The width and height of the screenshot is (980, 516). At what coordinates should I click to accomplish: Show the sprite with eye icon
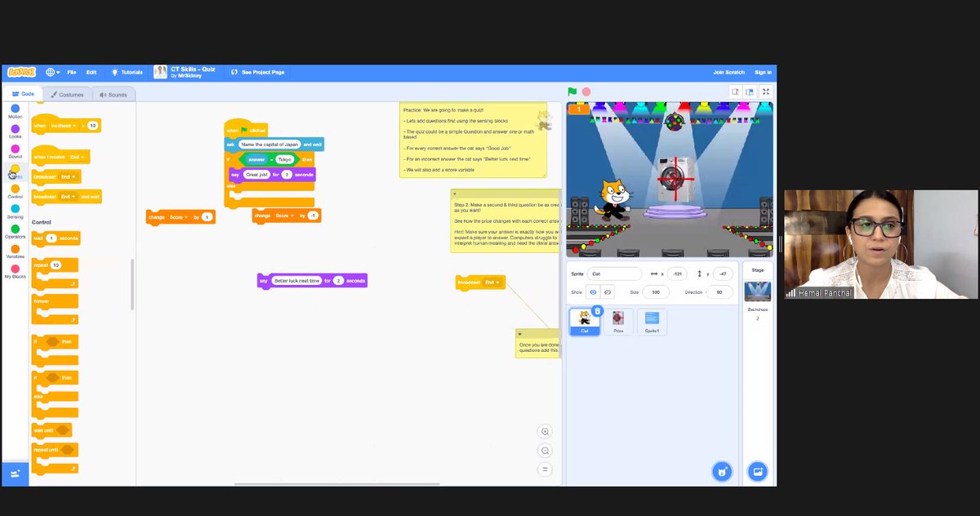coord(593,291)
